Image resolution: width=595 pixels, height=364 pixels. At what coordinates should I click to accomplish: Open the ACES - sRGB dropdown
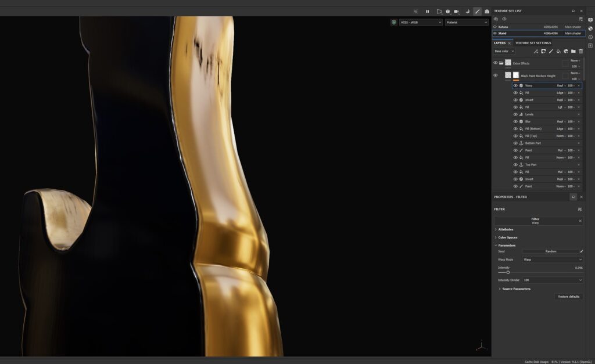click(x=421, y=23)
